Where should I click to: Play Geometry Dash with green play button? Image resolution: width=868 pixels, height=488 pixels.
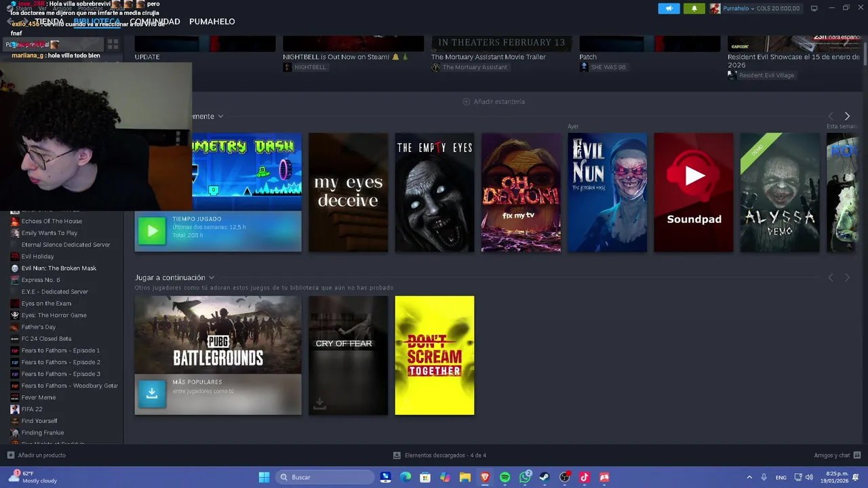(152, 231)
